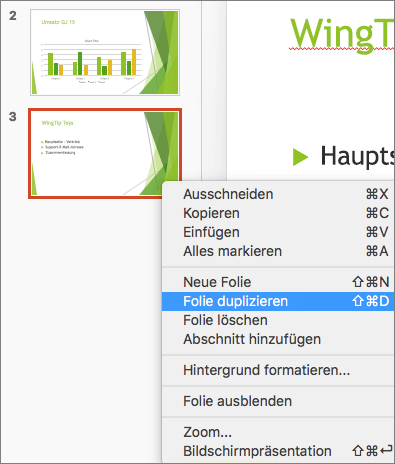The width and height of the screenshot is (395, 464).
Task: Select slide 3 WingTip Toys thumbnail
Action: pyautogui.click(x=105, y=153)
